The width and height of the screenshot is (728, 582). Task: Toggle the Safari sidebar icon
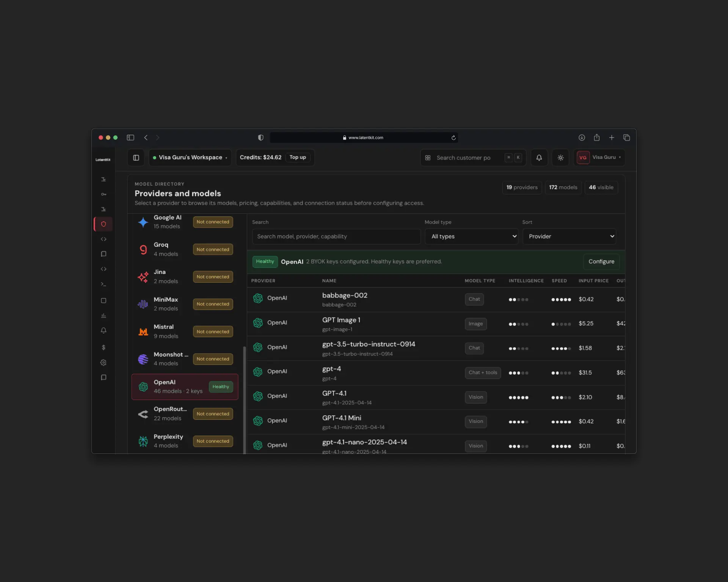pos(130,138)
